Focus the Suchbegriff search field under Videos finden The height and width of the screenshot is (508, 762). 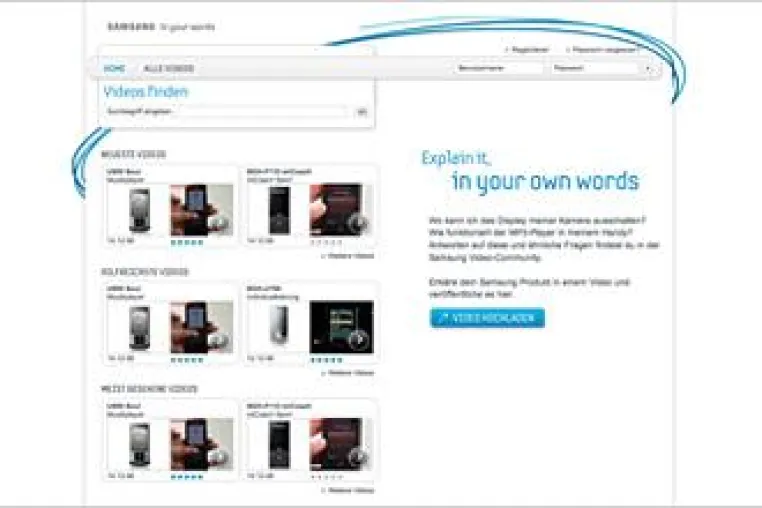pyautogui.click(x=226, y=112)
